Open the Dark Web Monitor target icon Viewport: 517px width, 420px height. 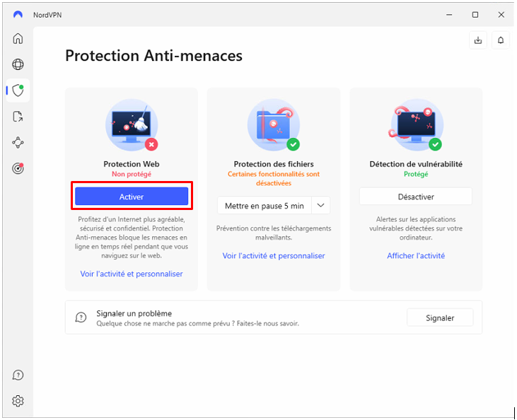pyautogui.click(x=18, y=168)
